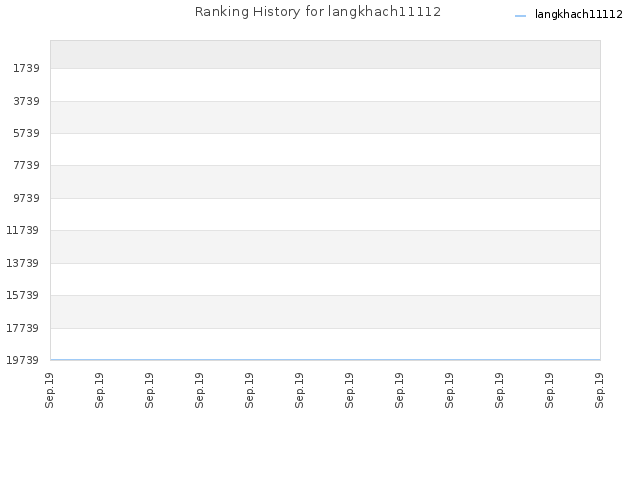
Task: Click the blue ranking data line
Action: [325, 360]
